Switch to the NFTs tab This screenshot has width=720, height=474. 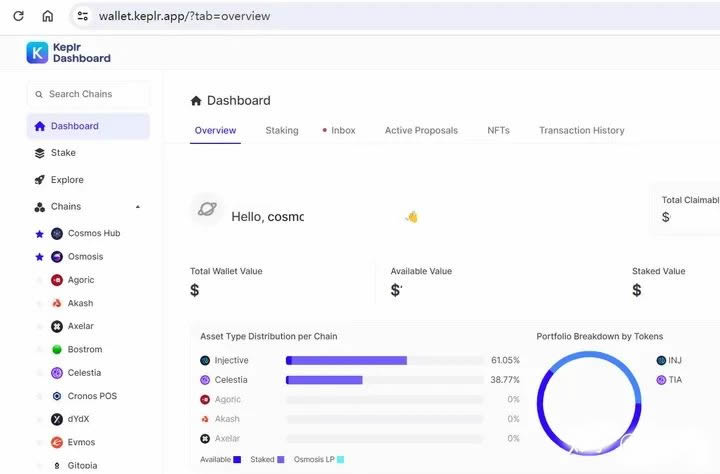pos(499,130)
